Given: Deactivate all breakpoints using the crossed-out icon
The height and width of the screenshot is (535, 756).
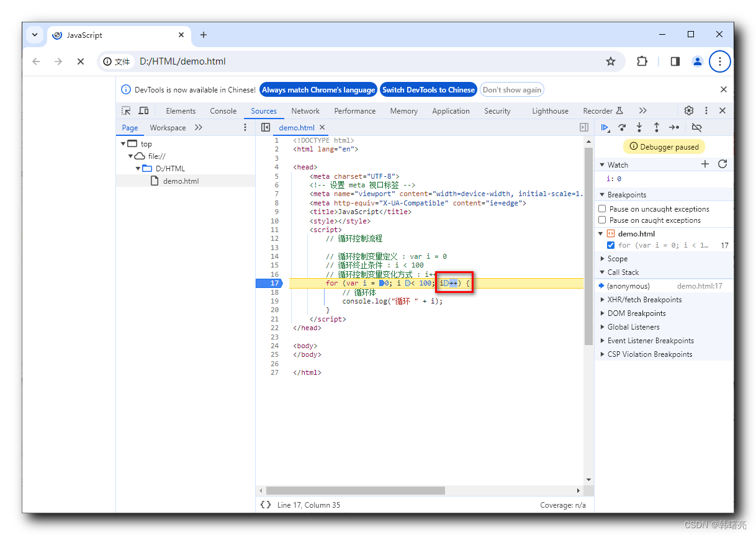Looking at the screenshot, I should [x=696, y=127].
